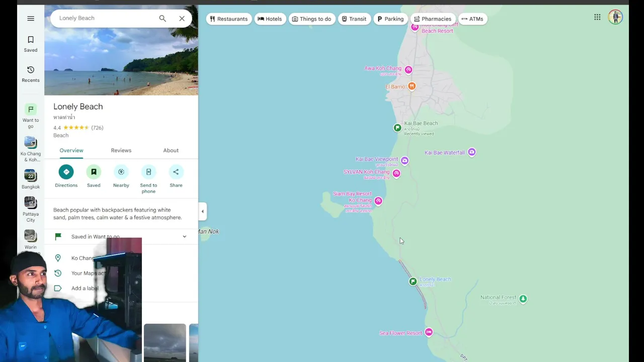Viewport: 644px width, 362px height.
Task: Open the Recents history sidebar item
Action: (x=31, y=74)
